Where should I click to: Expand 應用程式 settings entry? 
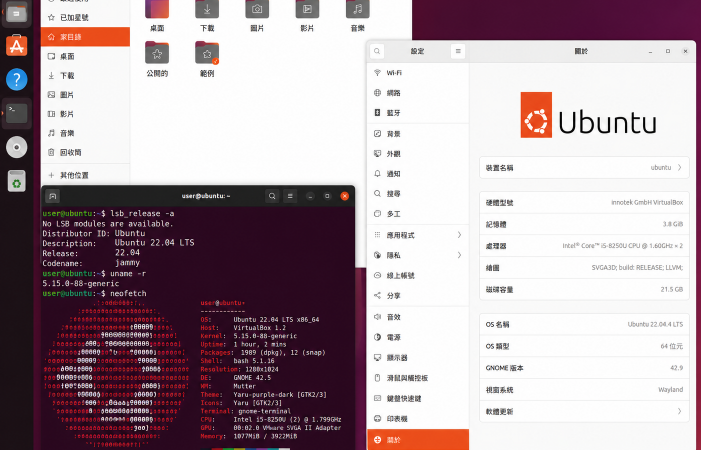[418, 235]
